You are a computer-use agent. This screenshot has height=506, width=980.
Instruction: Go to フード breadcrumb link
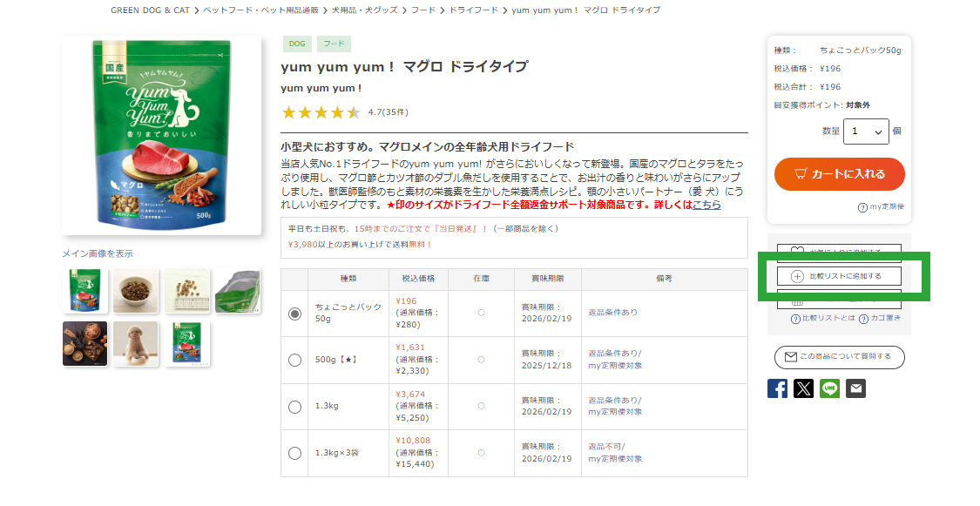click(x=423, y=10)
